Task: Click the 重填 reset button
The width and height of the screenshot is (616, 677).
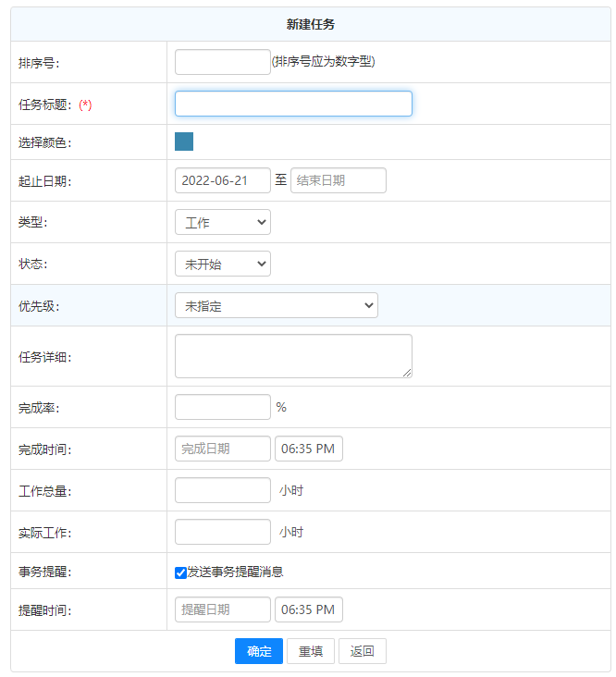Action: [310, 651]
